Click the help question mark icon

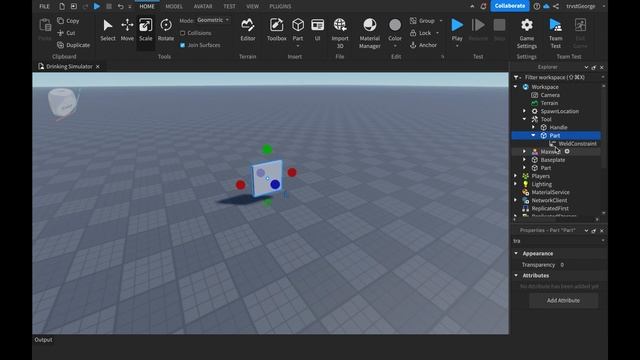[537, 6]
